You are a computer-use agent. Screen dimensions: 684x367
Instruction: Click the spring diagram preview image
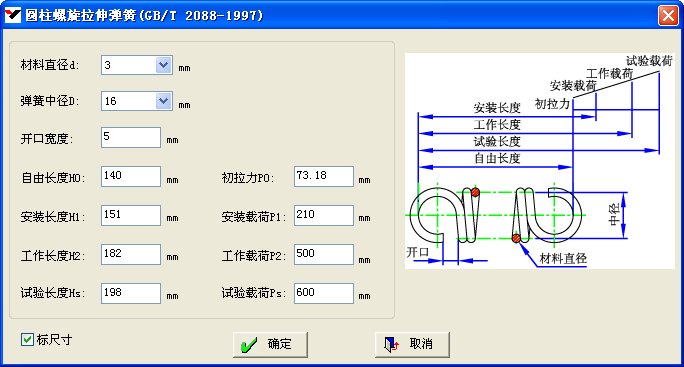540,161
